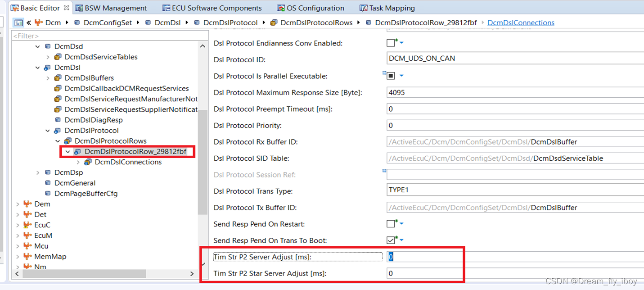Viewport: 644px width, 290px height.
Task: Click the EcuM module icon
Action: coord(27,235)
